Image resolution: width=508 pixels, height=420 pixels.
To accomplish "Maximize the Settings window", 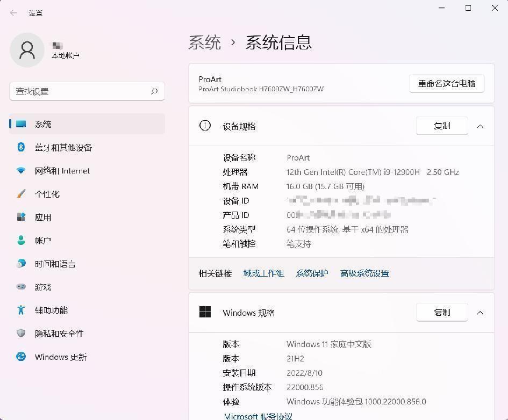I will pyautogui.click(x=468, y=8).
